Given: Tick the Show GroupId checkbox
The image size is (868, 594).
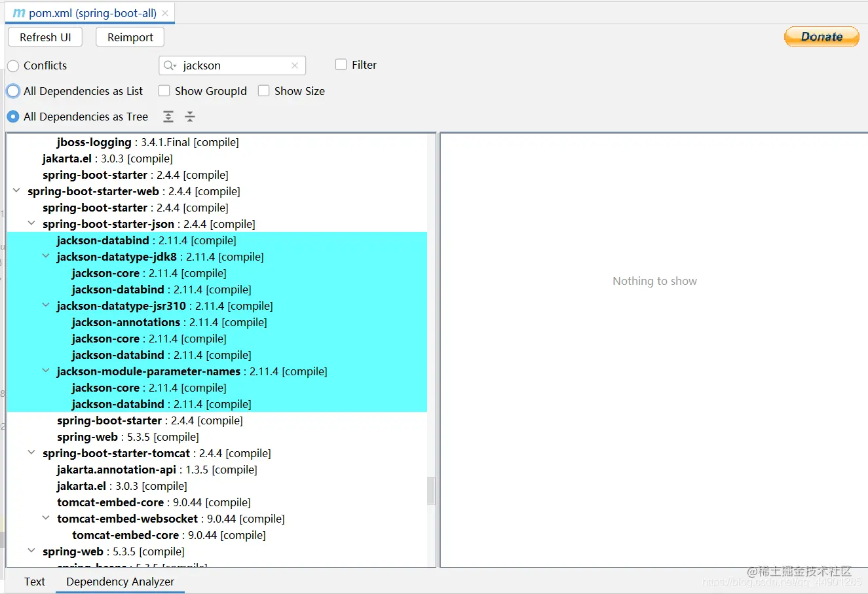Looking at the screenshot, I should [x=164, y=91].
